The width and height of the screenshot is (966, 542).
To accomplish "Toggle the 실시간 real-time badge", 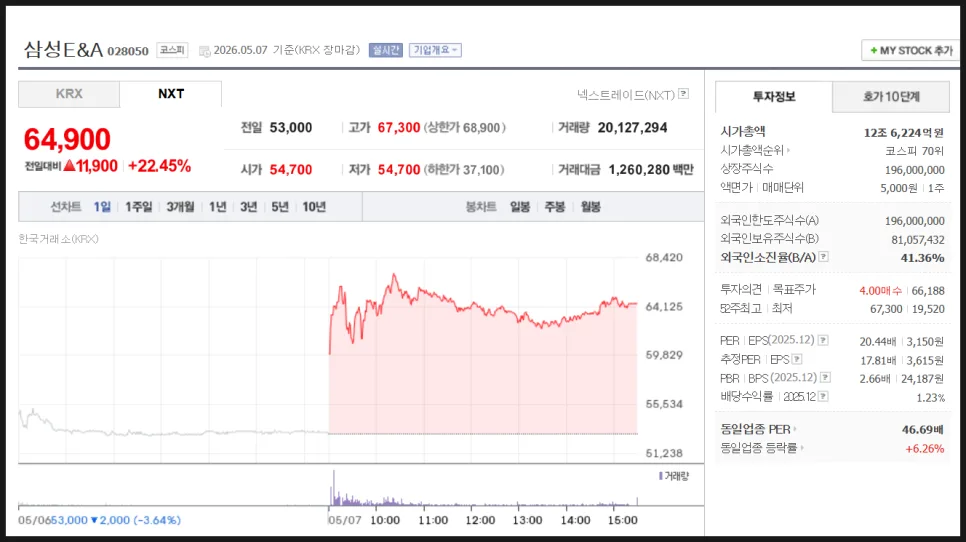I will point(386,50).
